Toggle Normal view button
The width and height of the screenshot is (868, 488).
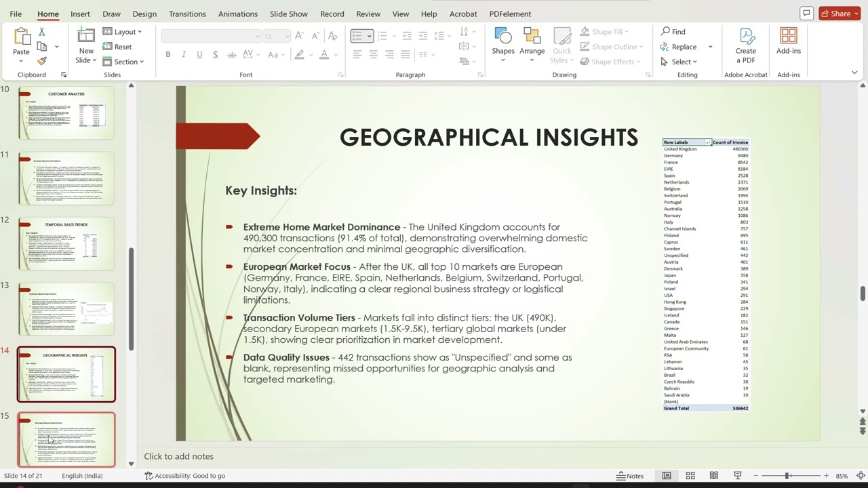667,476
